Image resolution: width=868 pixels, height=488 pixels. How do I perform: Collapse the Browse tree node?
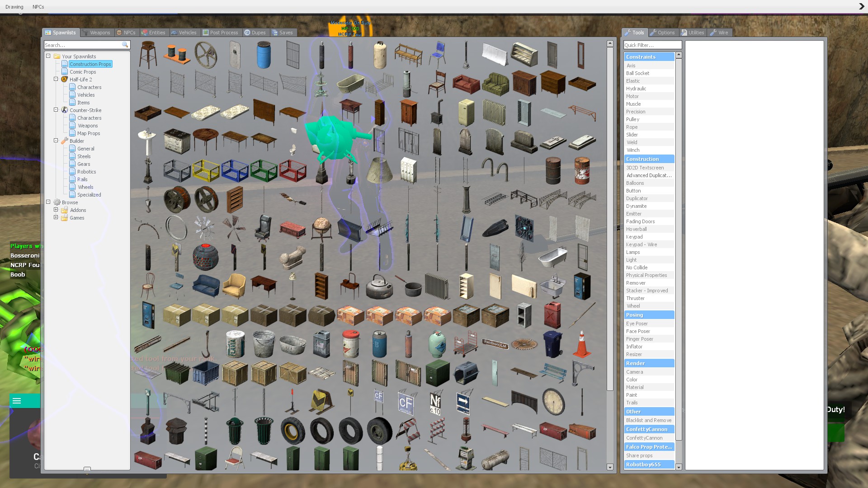pos(48,202)
